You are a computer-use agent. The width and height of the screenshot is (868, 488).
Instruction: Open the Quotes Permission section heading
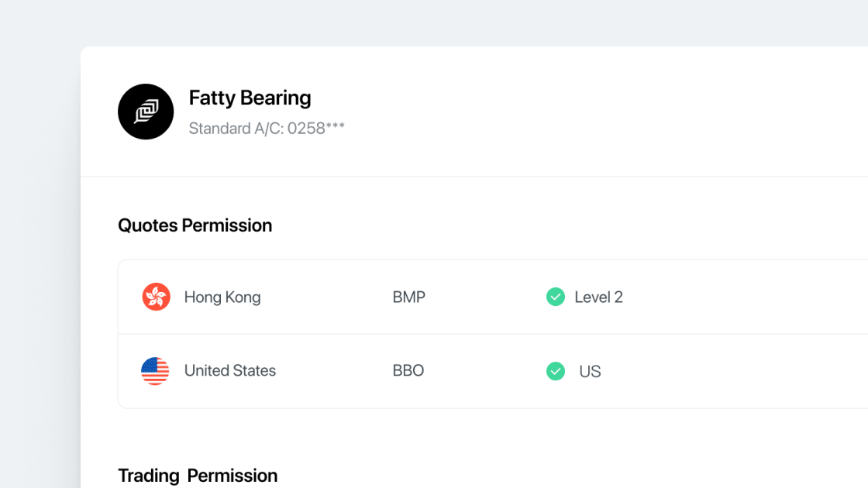click(195, 225)
